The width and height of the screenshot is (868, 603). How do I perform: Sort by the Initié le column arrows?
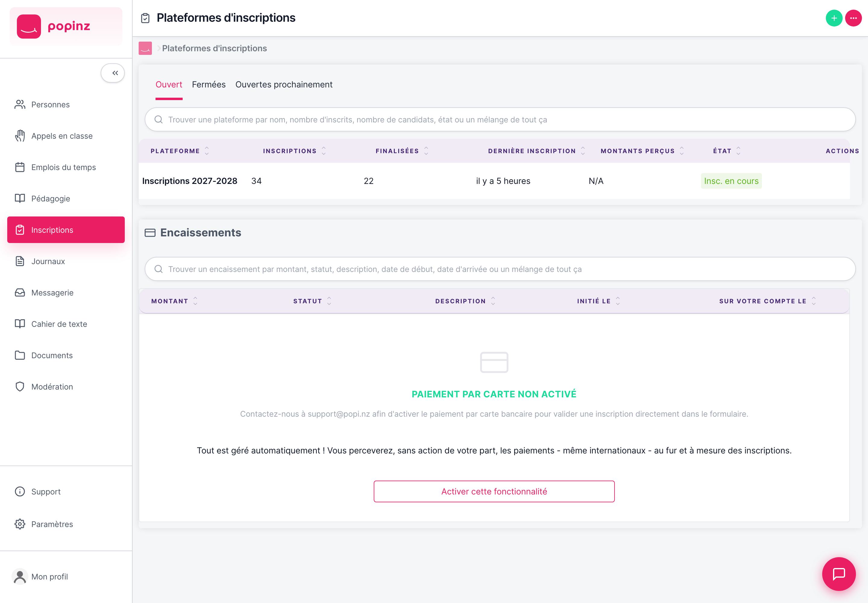tap(618, 301)
